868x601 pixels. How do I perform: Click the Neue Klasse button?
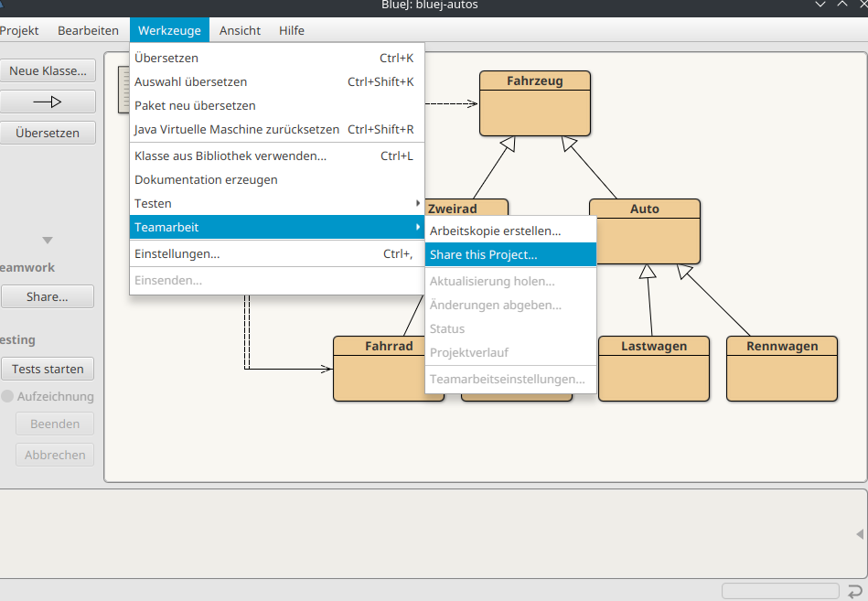[48, 70]
